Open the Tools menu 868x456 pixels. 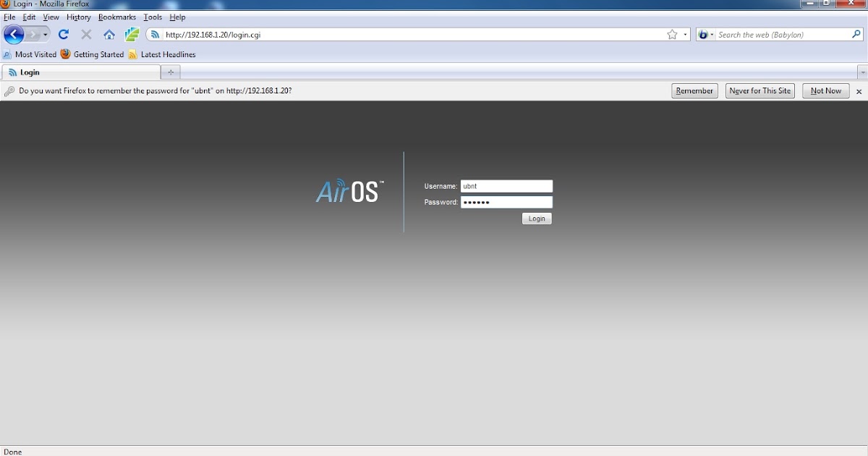click(x=153, y=17)
